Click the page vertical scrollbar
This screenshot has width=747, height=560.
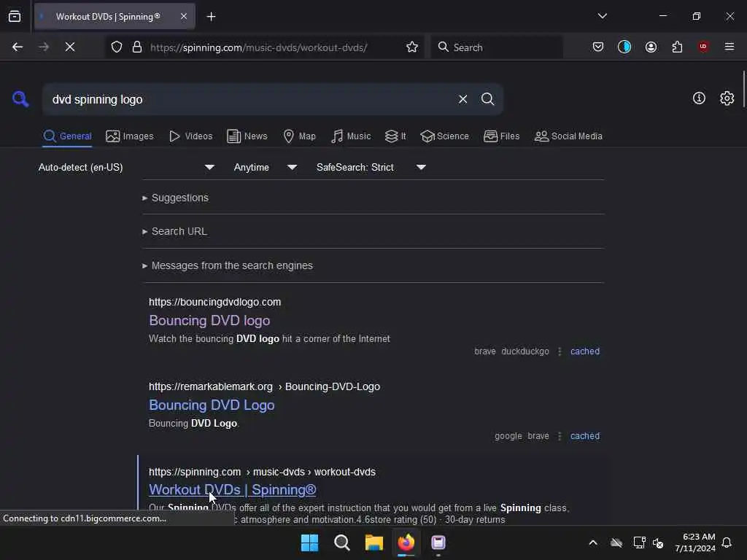(x=743, y=90)
